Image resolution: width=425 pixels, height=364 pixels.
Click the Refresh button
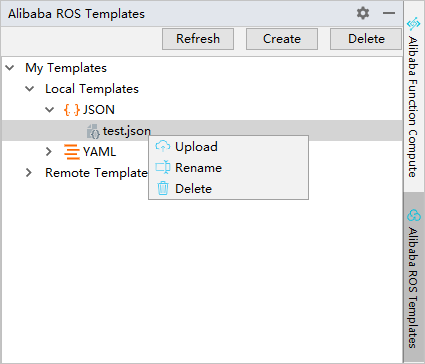tap(198, 39)
